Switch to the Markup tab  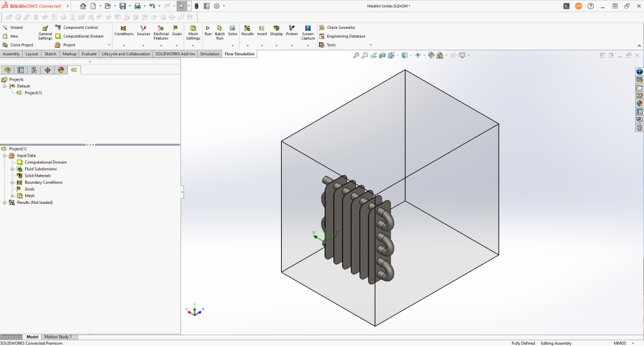coord(69,54)
